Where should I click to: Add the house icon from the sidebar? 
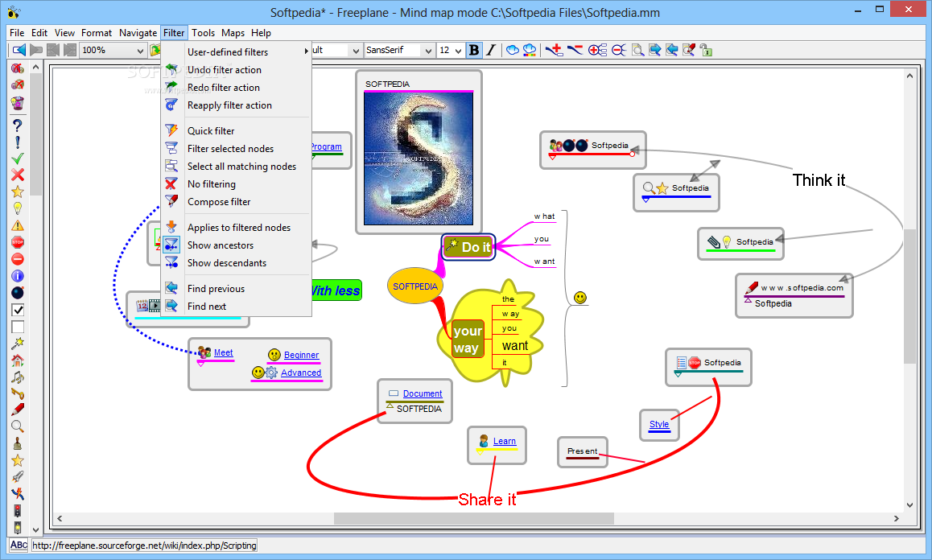tap(17, 360)
